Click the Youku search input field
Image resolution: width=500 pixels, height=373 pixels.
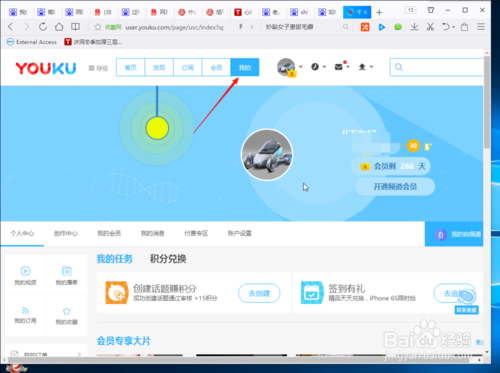tap(437, 67)
